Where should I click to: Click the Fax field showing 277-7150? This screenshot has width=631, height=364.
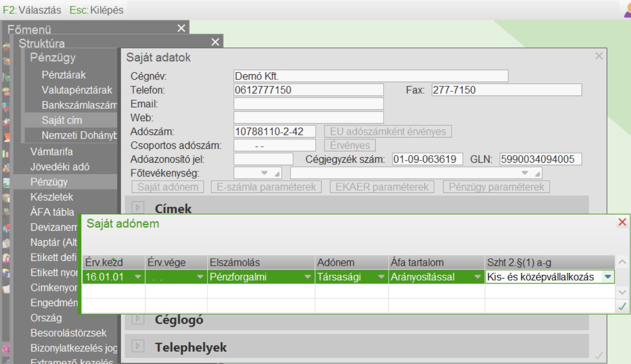[507, 90]
